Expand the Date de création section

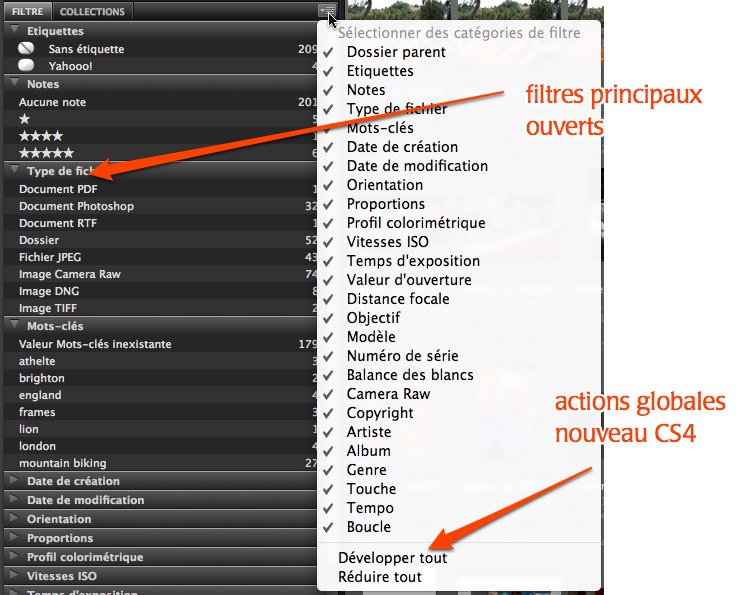pyautogui.click(x=14, y=481)
